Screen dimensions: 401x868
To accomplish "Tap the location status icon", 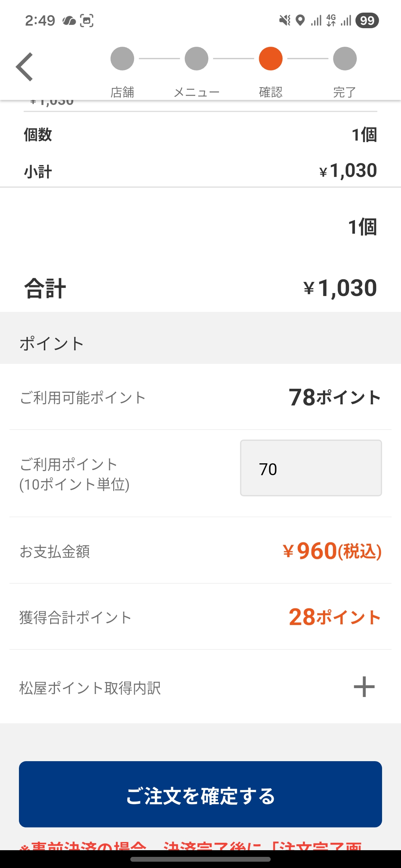I will (300, 20).
